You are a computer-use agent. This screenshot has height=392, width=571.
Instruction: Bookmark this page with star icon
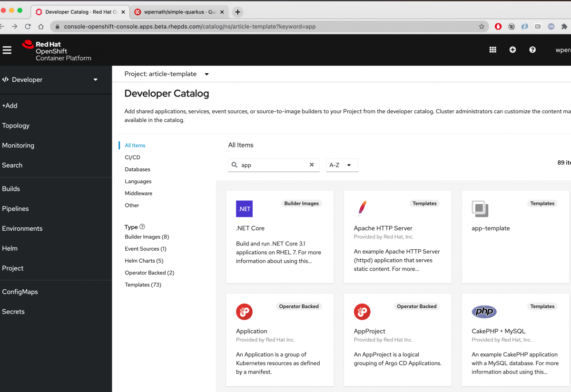[482, 27]
